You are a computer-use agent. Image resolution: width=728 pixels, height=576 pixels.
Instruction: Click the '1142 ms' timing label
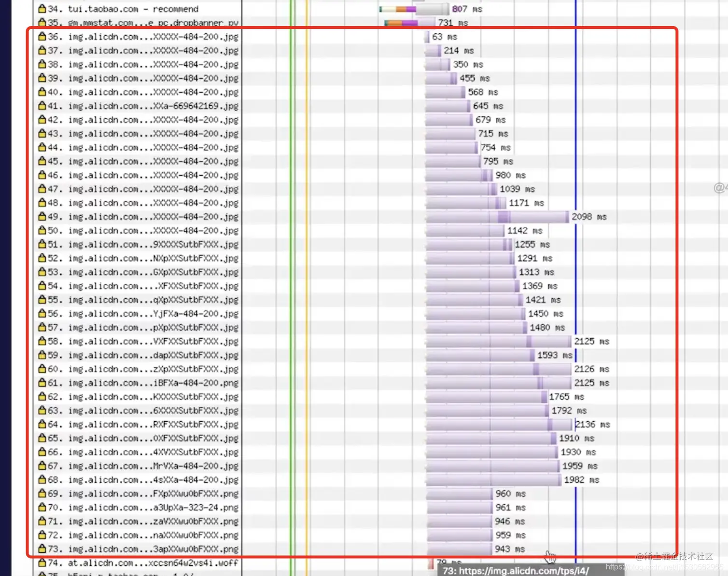click(x=525, y=231)
